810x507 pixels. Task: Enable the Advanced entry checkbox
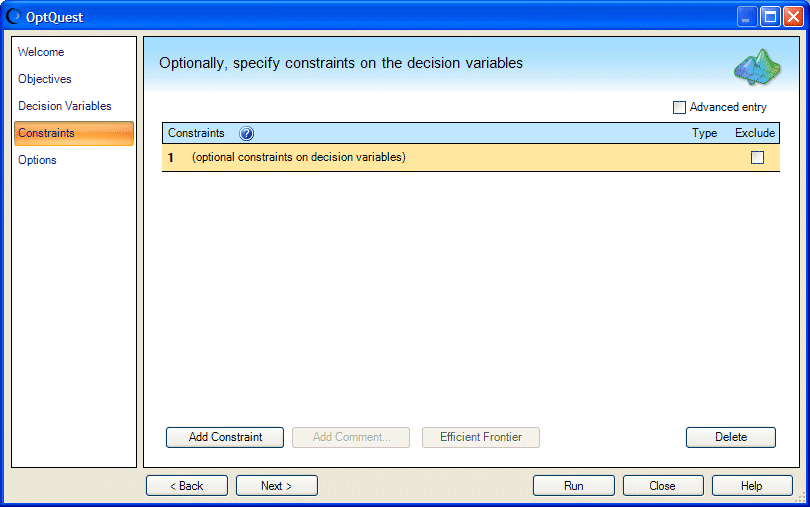(679, 107)
